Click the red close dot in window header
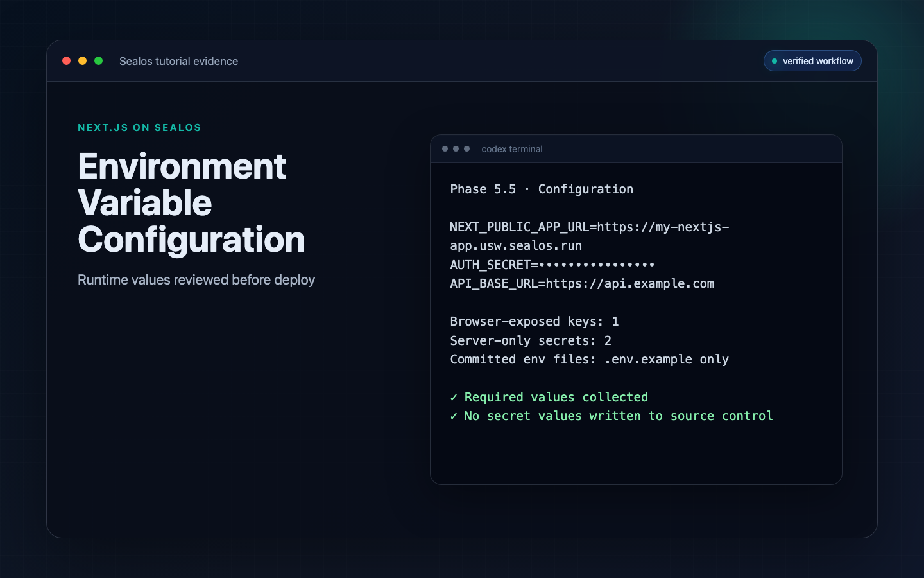924x578 pixels. click(66, 61)
